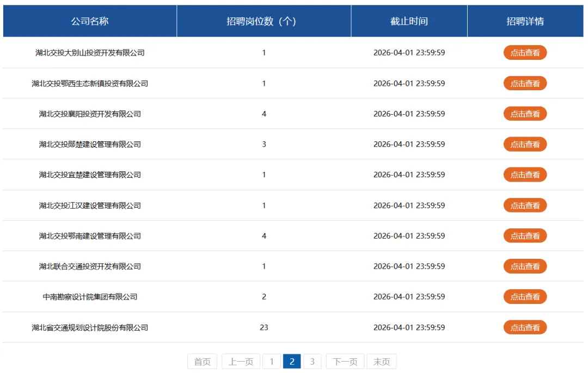Go to 首页 pagination button

pos(202,362)
